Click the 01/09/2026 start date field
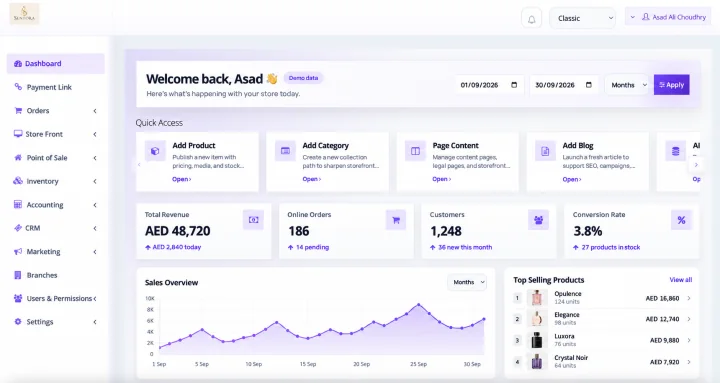Image resolution: width=720 pixels, height=383 pixels. pos(489,85)
